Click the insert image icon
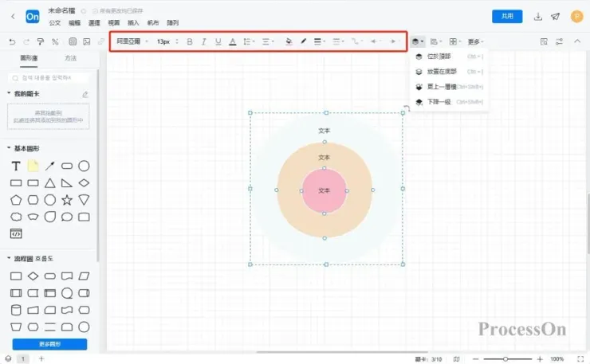The width and height of the screenshot is (590, 364). pyautogui.click(x=87, y=41)
